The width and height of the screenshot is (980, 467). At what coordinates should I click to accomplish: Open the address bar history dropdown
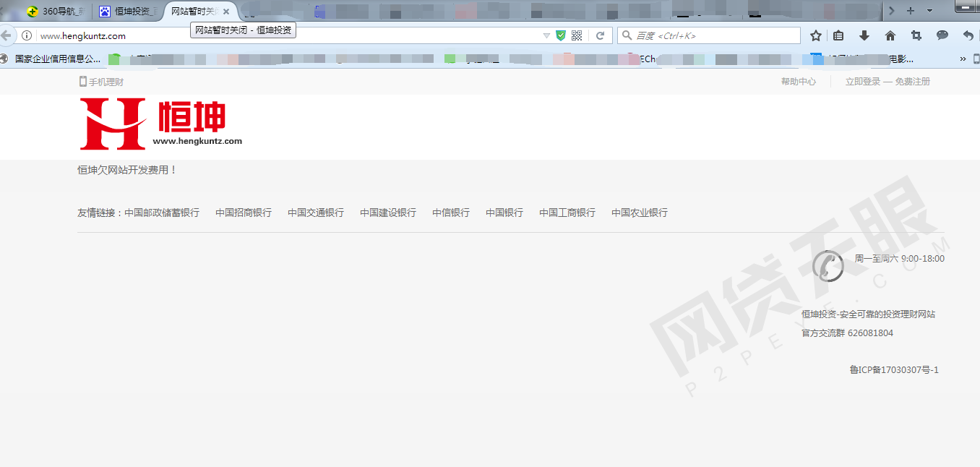click(546, 35)
